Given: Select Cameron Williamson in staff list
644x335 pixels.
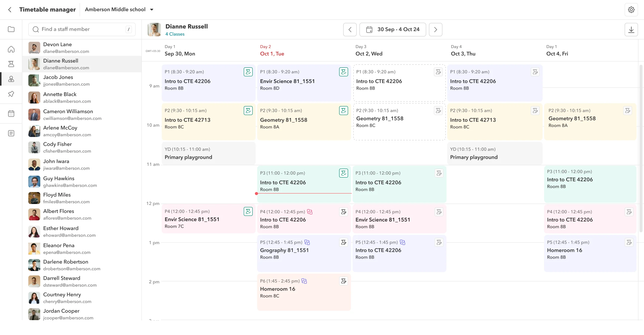Looking at the screenshot, I should click(82, 115).
